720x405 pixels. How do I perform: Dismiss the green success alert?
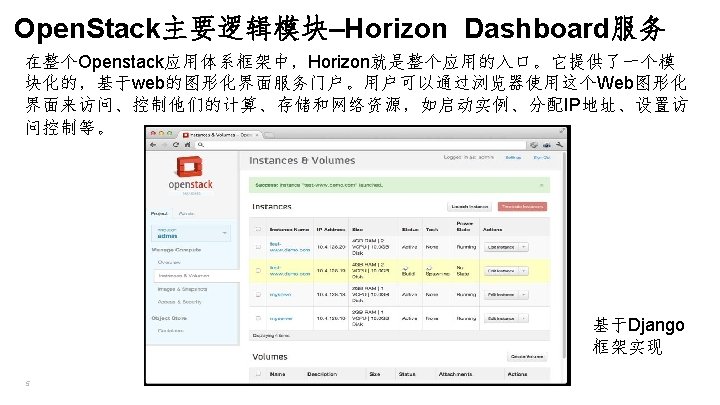[542, 185]
